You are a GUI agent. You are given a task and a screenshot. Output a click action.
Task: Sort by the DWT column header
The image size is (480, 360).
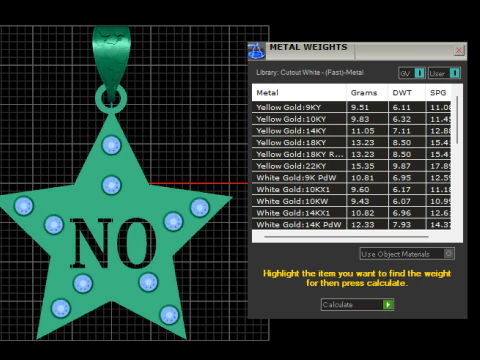[406, 93]
